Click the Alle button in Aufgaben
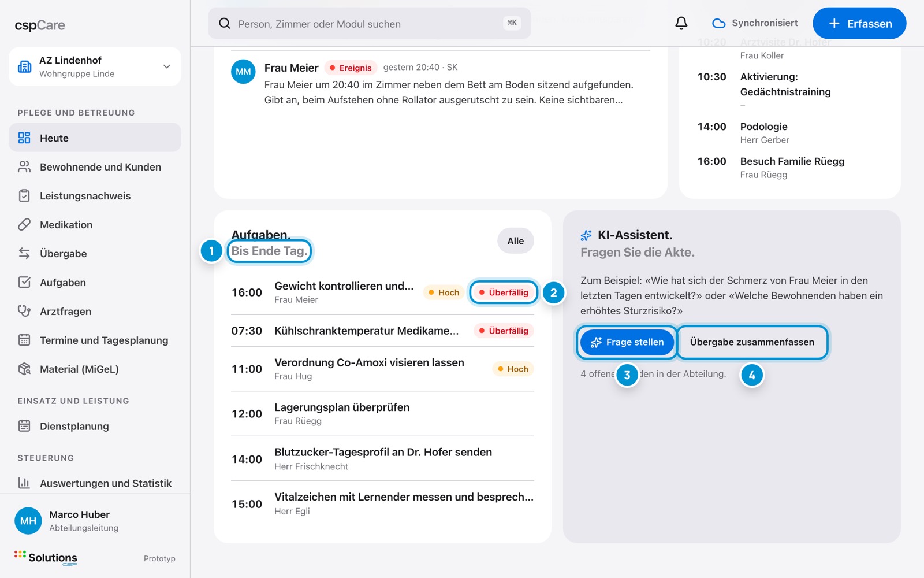 point(516,241)
